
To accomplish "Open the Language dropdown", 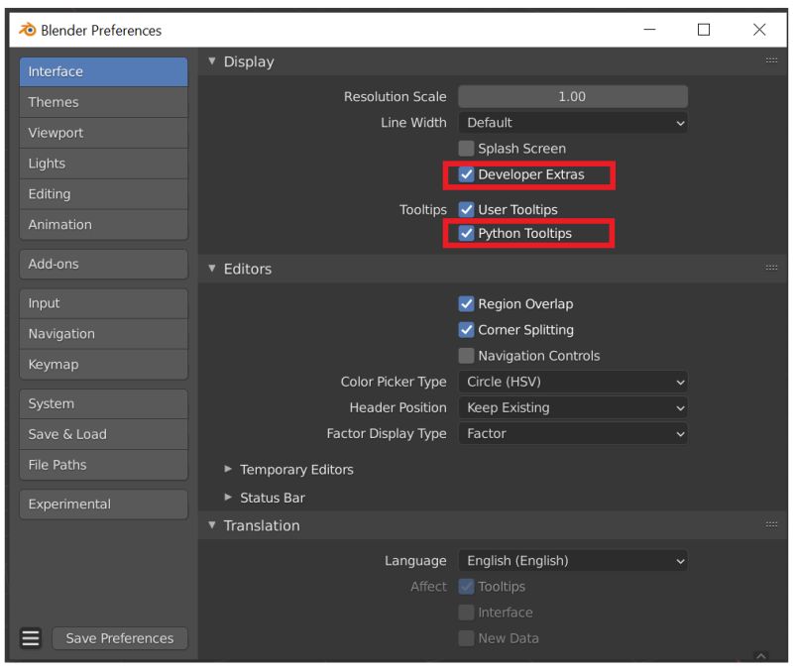I will click(573, 560).
